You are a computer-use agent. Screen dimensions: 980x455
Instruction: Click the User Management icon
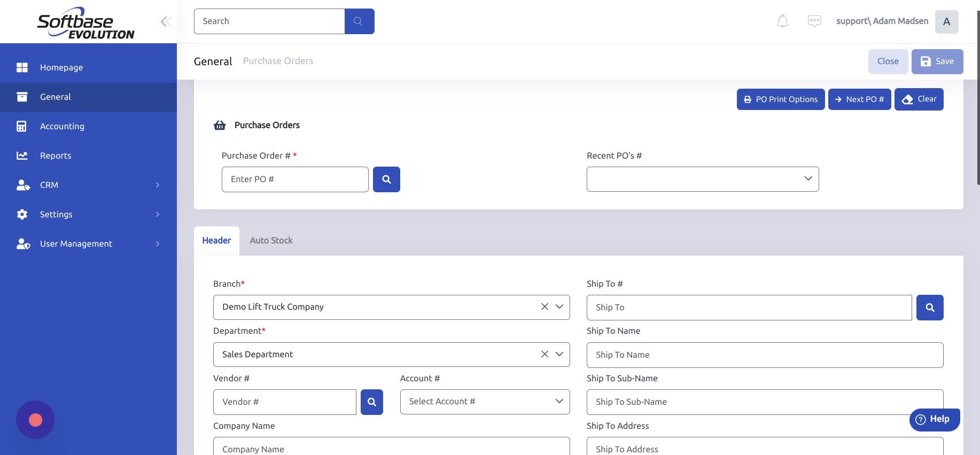pos(23,244)
